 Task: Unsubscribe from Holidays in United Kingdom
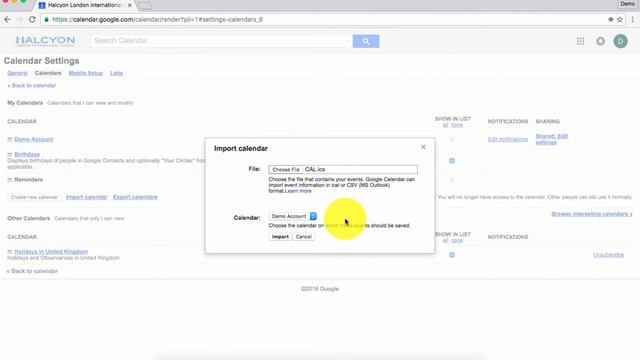(x=608, y=255)
